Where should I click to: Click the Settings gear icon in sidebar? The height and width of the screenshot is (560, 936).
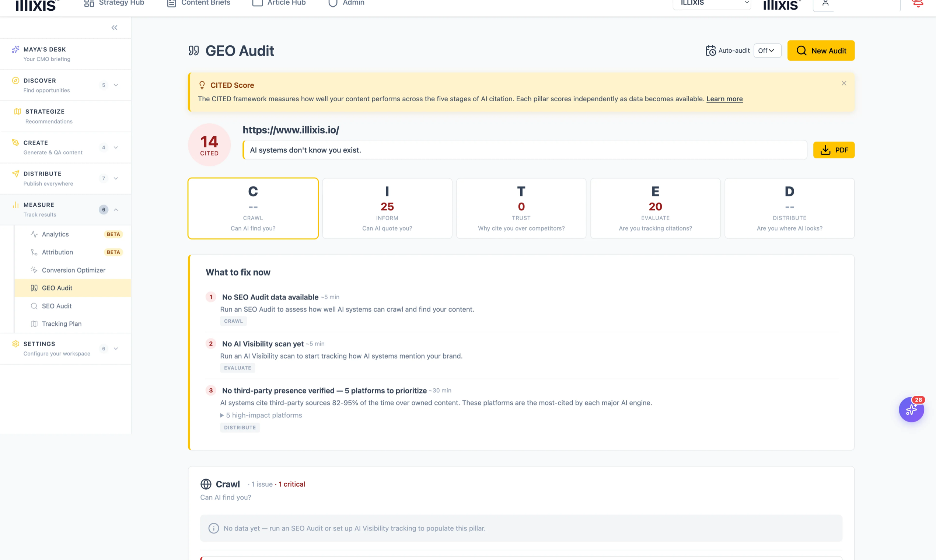[x=15, y=344]
